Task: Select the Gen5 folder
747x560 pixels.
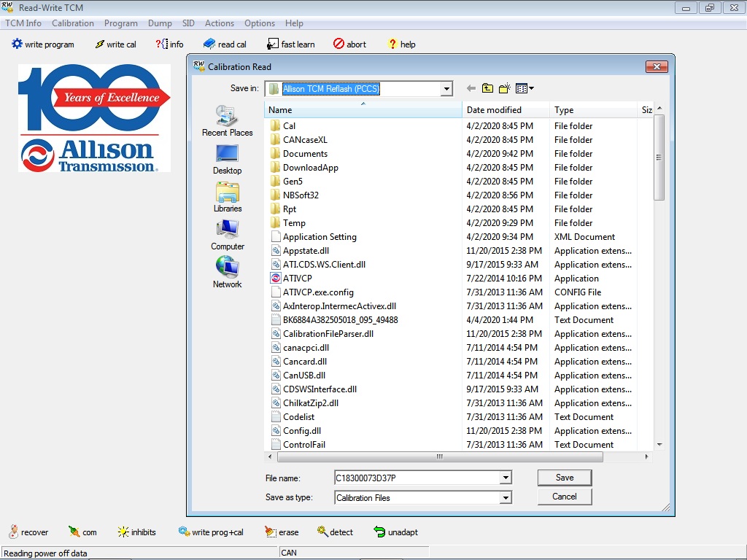Action: click(286, 181)
